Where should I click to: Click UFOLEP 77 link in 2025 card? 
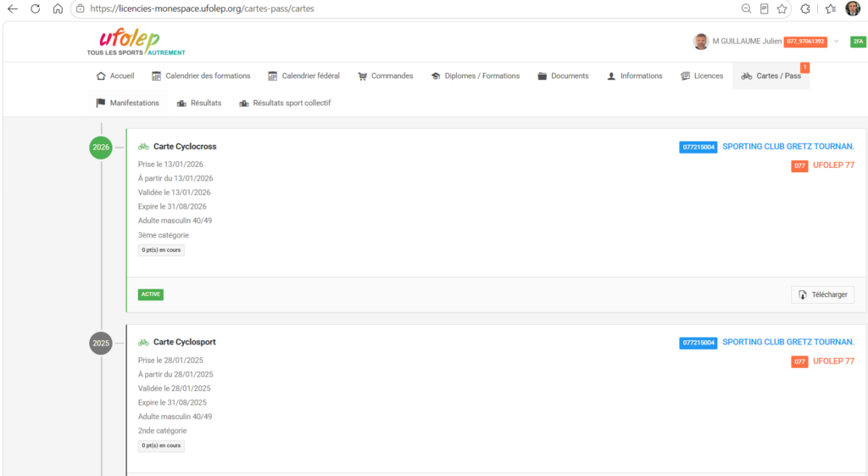tap(834, 361)
